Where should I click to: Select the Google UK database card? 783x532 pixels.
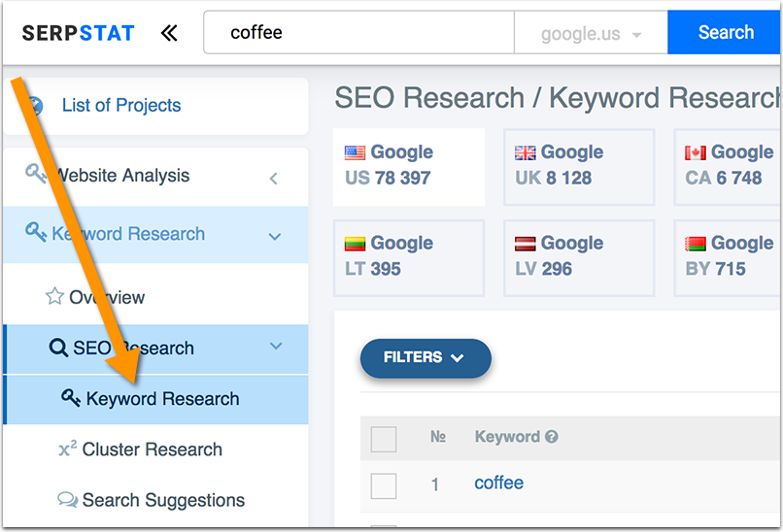pyautogui.click(x=579, y=166)
